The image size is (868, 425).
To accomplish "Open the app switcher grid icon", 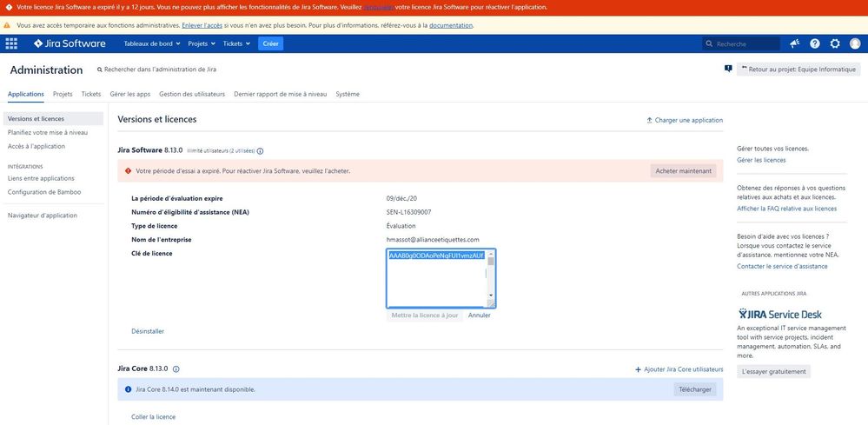I will (x=11, y=43).
